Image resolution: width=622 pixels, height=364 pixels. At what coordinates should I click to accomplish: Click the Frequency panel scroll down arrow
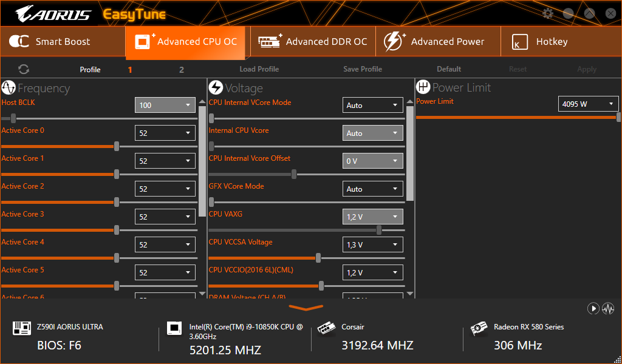(202, 294)
